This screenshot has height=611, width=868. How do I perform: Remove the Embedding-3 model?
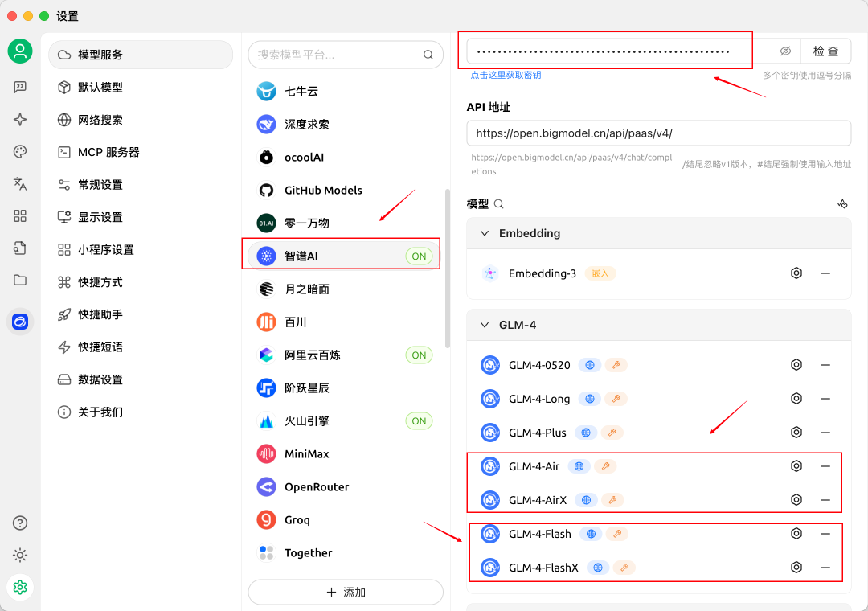(x=825, y=273)
